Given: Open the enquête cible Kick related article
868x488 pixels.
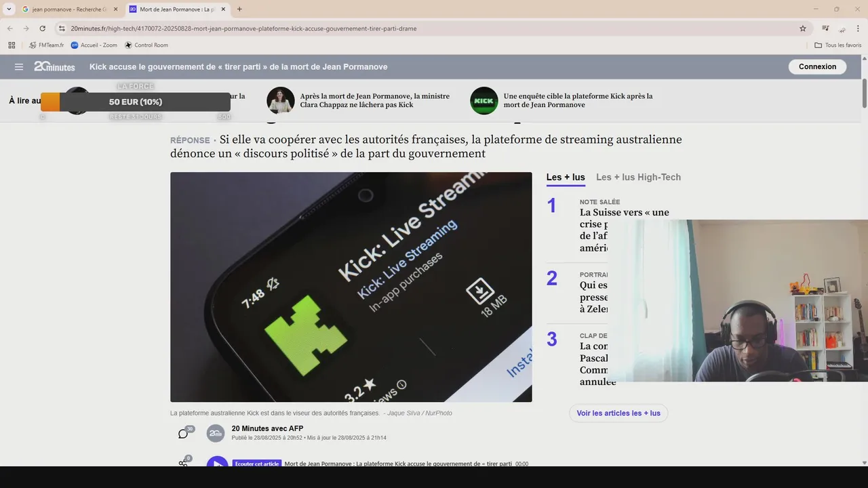Looking at the screenshot, I should coord(578,100).
